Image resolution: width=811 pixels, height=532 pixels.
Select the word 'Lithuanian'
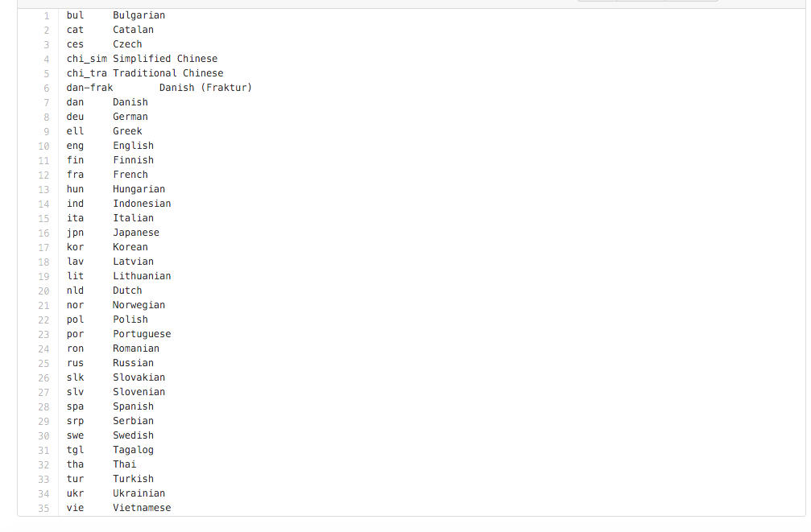(x=142, y=276)
